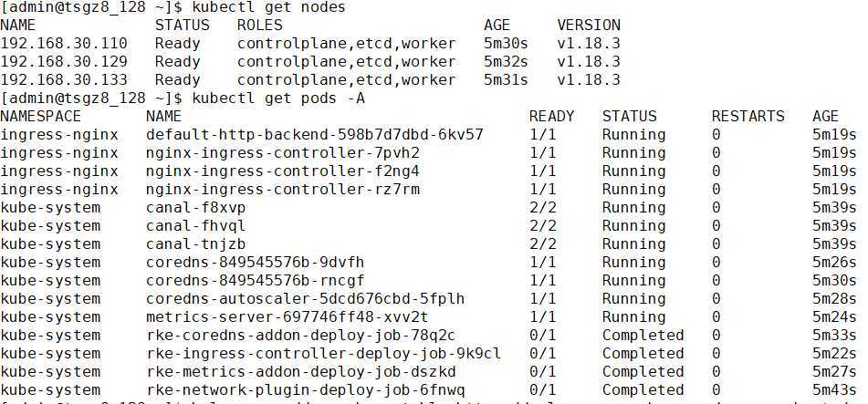Click the 5m43s age value
This screenshot has height=404, width=868.
tap(835, 389)
